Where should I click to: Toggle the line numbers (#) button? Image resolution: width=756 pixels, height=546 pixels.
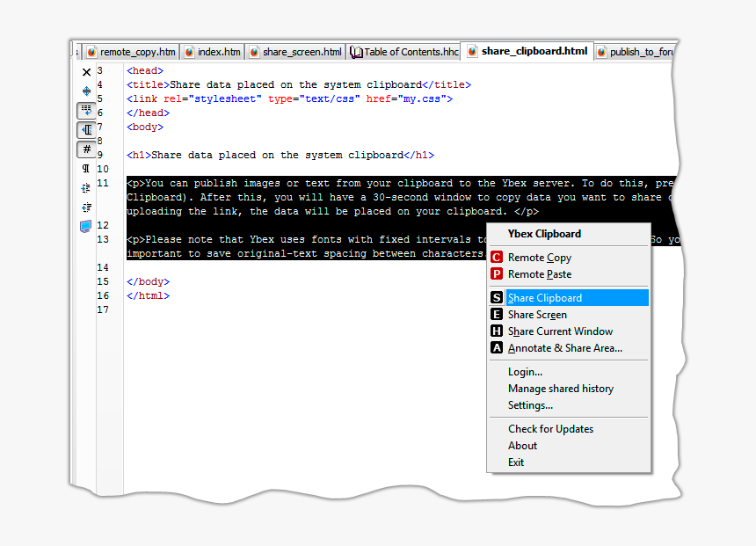coord(86,149)
